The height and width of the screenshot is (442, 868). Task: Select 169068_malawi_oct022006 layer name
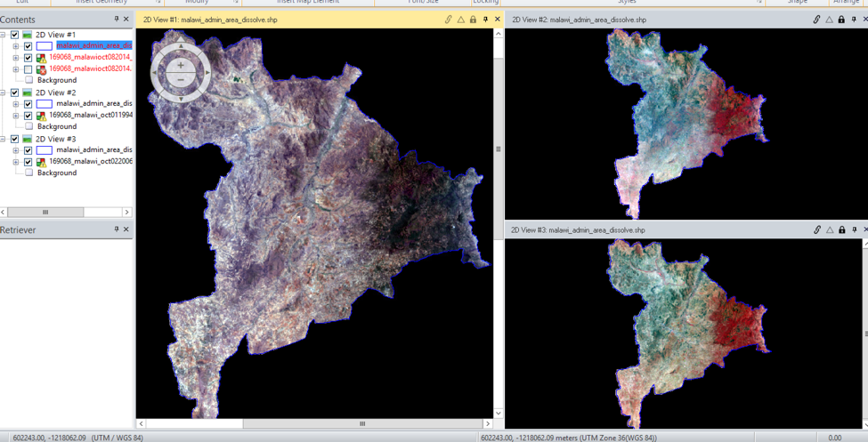click(x=91, y=162)
